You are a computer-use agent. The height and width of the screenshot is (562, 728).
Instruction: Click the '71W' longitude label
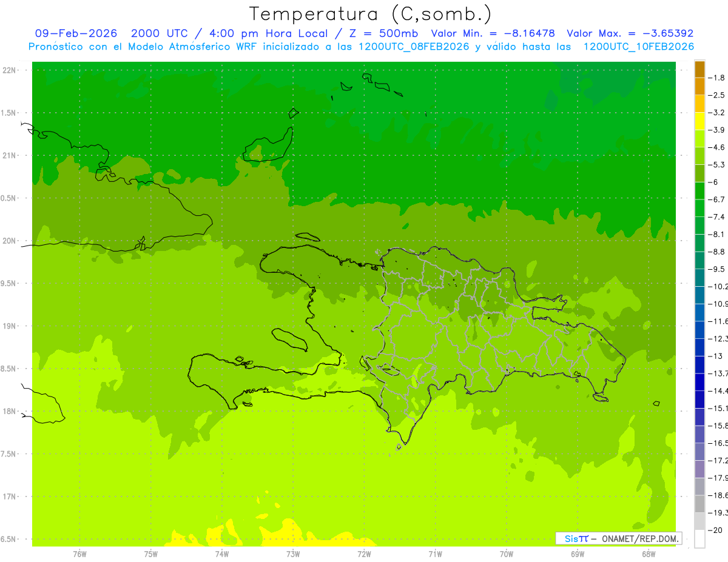click(x=435, y=554)
